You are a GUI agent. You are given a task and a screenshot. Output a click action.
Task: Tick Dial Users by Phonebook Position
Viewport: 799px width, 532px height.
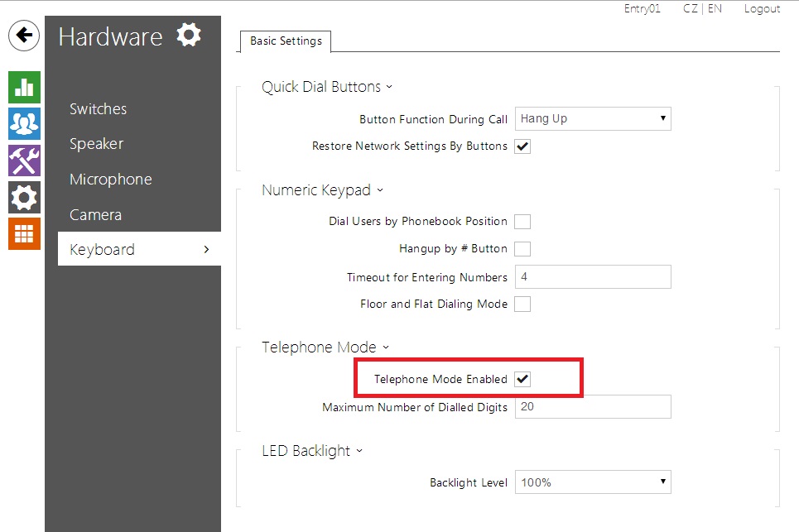[x=522, y=222]
